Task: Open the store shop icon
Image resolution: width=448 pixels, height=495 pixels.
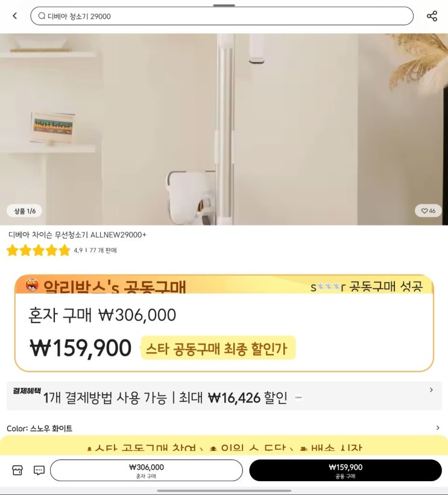Action: 17,470
